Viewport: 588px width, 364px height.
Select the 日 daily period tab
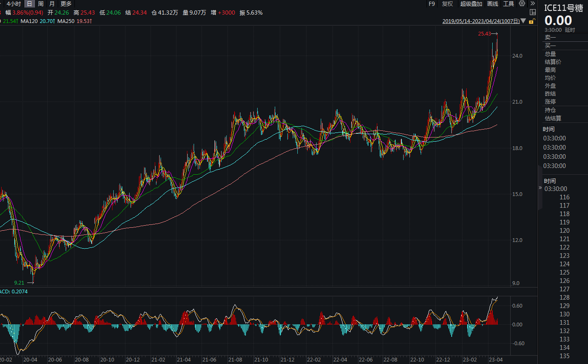(x=29, y=4)
